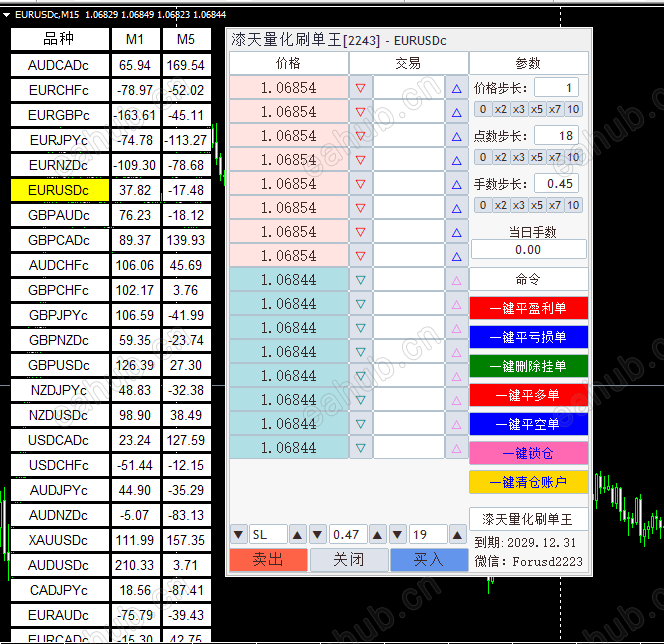Viewport: 664px width, 644px height.
Task: Select the CADJPYc symbol
Action: click(60, 590)
